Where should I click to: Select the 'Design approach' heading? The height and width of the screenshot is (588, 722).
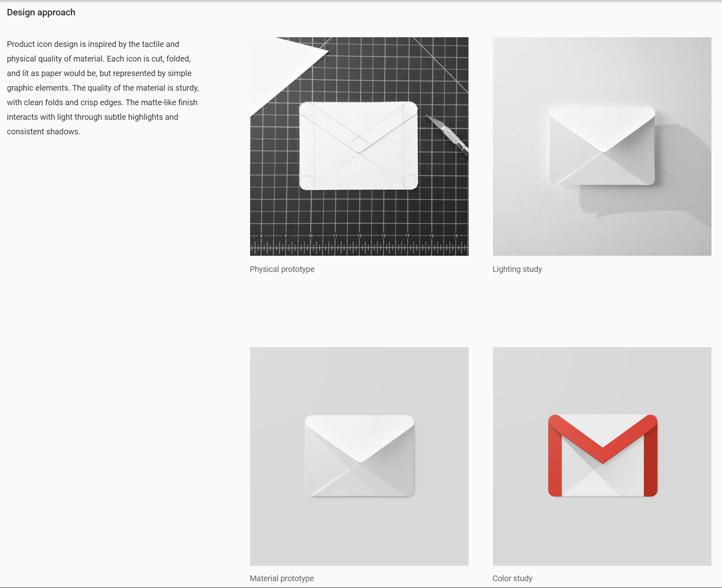click(41, 13)
